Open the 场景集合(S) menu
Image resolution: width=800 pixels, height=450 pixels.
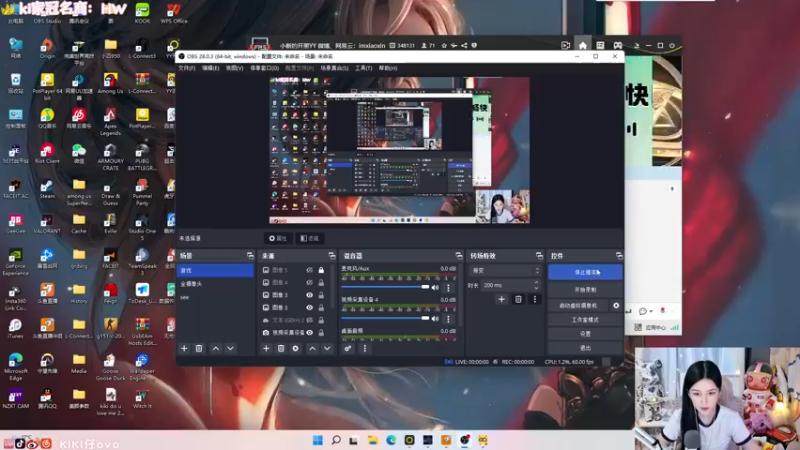(x=334, y=68)
